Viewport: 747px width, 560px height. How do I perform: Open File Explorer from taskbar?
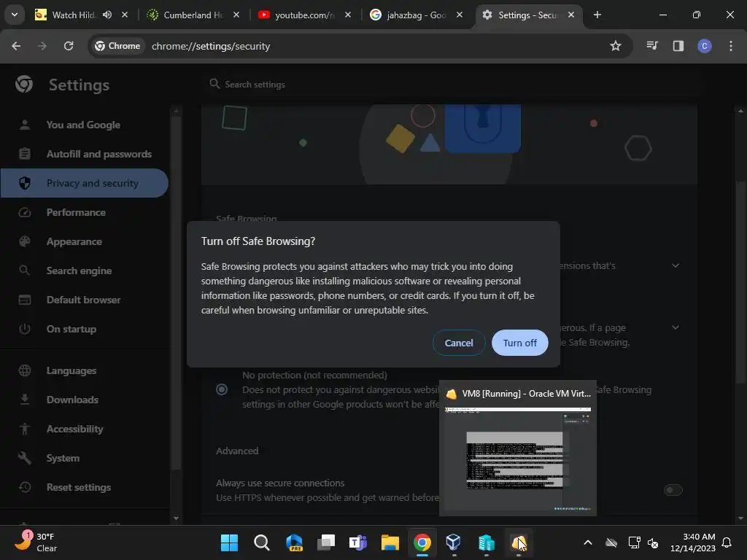(x=390, y=542)
